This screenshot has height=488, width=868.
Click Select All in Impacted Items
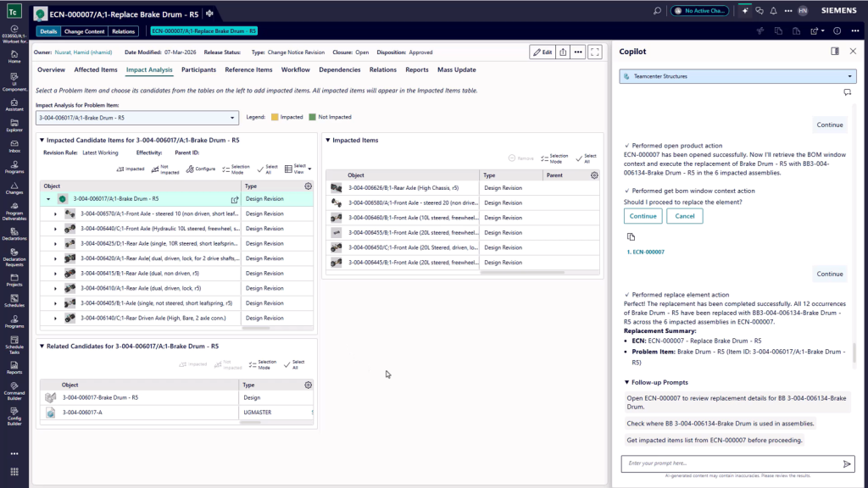pyautogui.click(x=587, y=158)
